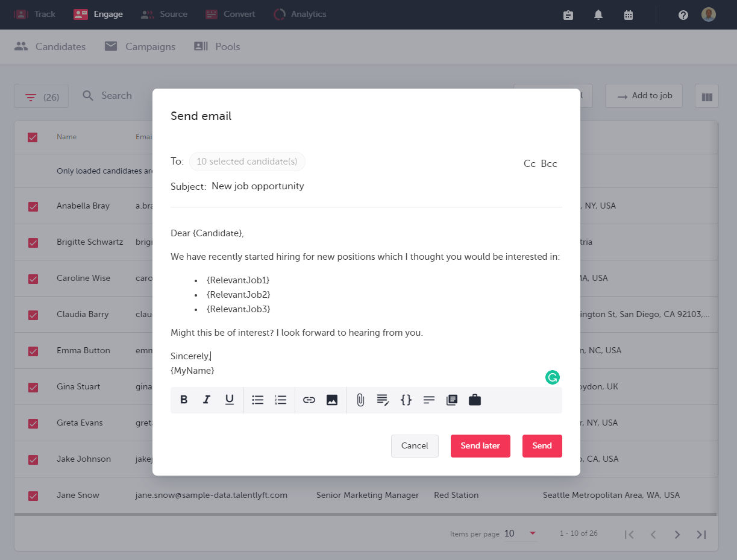737x560 pixels.
Task: Insert a hyperlink into email
Action: click(309, 400)
